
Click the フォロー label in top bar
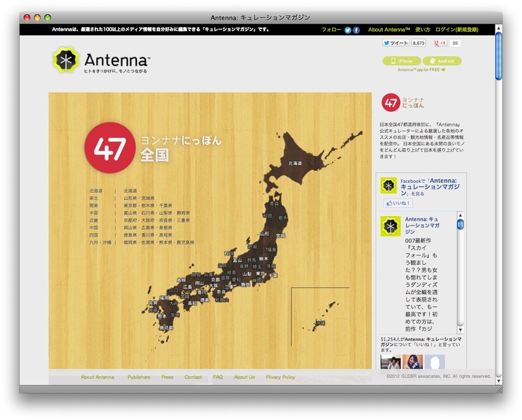point(332,30)
